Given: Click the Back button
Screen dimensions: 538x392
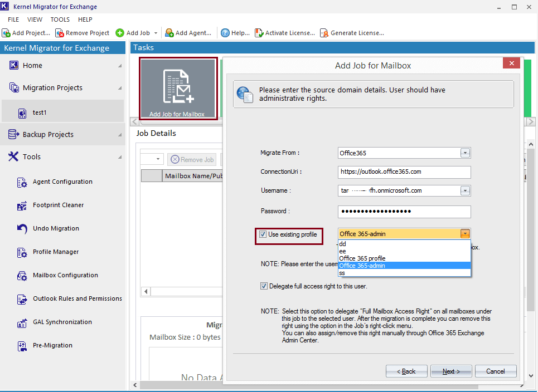Looking at the screenshot, I should pos(406,371).
